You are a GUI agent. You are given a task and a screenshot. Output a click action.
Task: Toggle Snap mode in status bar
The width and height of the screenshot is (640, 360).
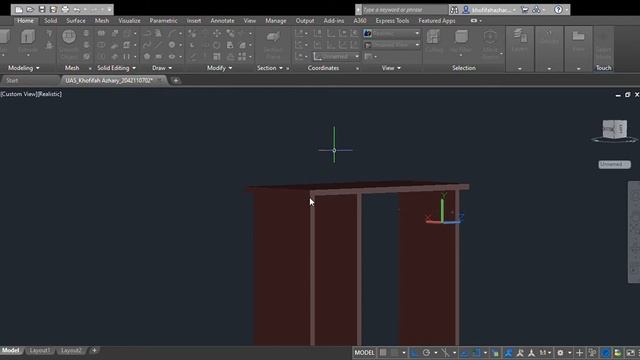coord(395,352)
